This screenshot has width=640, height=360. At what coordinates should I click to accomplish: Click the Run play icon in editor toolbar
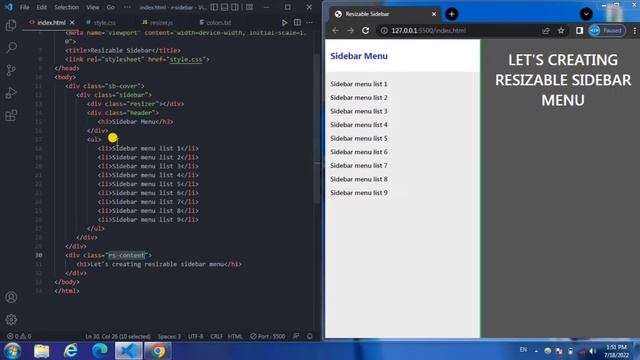(284, 22)
